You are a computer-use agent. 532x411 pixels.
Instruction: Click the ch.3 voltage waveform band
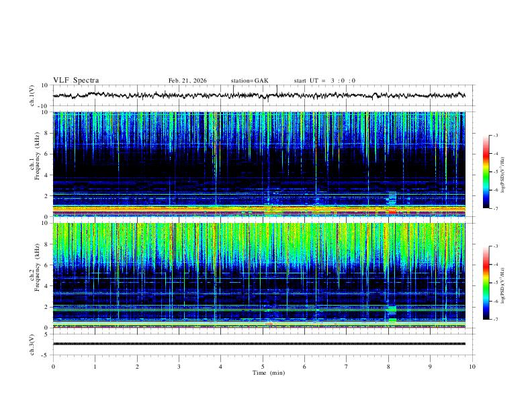point(259,344)
